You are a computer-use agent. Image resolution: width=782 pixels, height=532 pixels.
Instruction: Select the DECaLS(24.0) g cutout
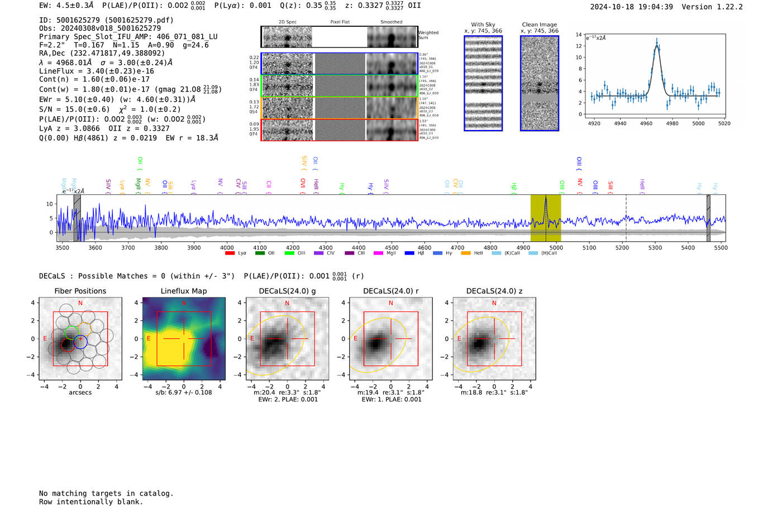coord(287,339)
